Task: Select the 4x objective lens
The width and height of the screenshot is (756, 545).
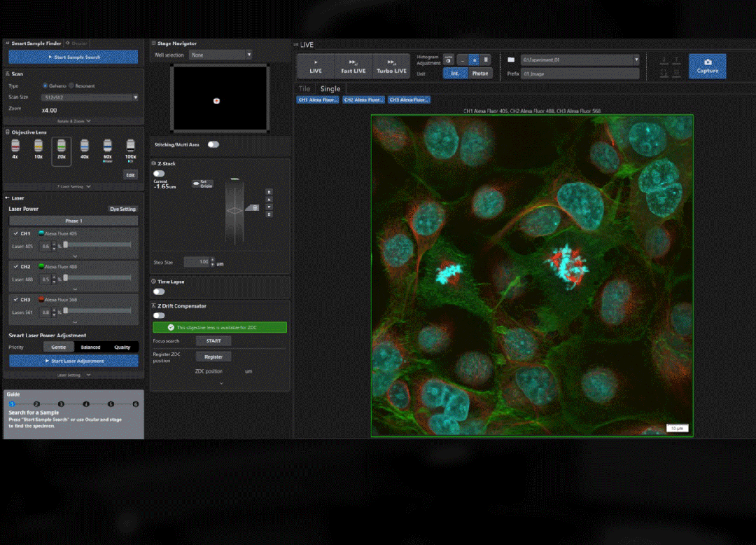Action: pyautogui.click(x=15, y=149)
